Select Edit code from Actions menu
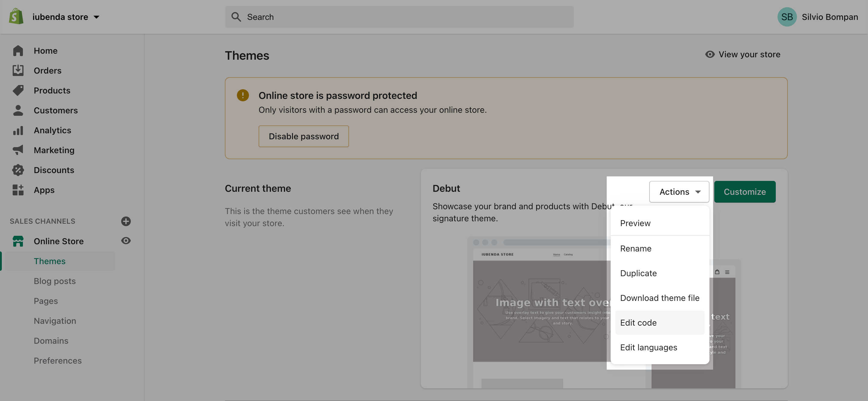This screenshot has width=868, height=401. coord(638,323)
